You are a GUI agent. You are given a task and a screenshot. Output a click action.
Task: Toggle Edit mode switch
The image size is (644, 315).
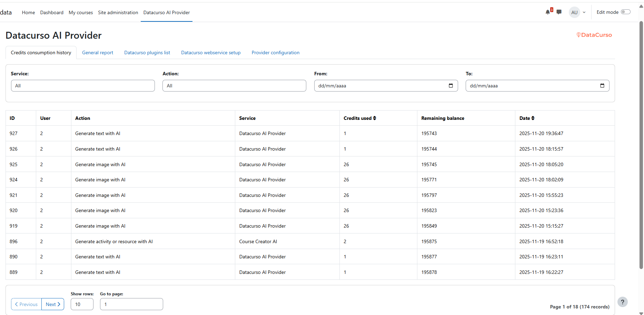(x=626, y=12)
